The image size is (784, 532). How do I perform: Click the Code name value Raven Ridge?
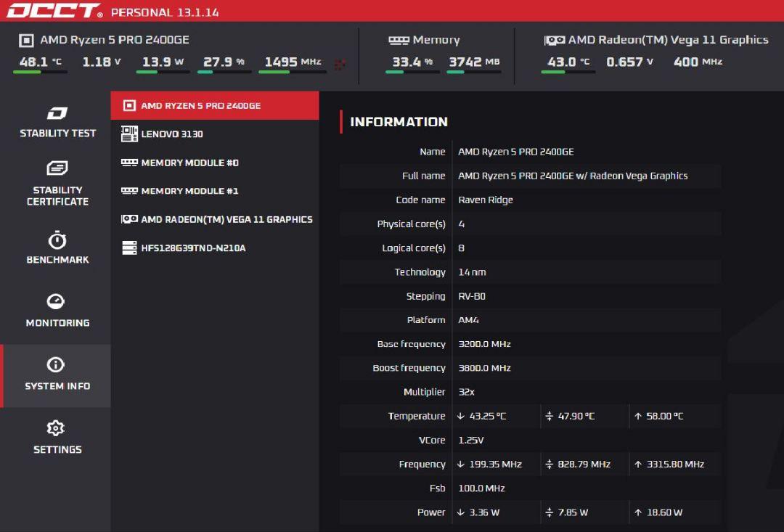point(486,200)
